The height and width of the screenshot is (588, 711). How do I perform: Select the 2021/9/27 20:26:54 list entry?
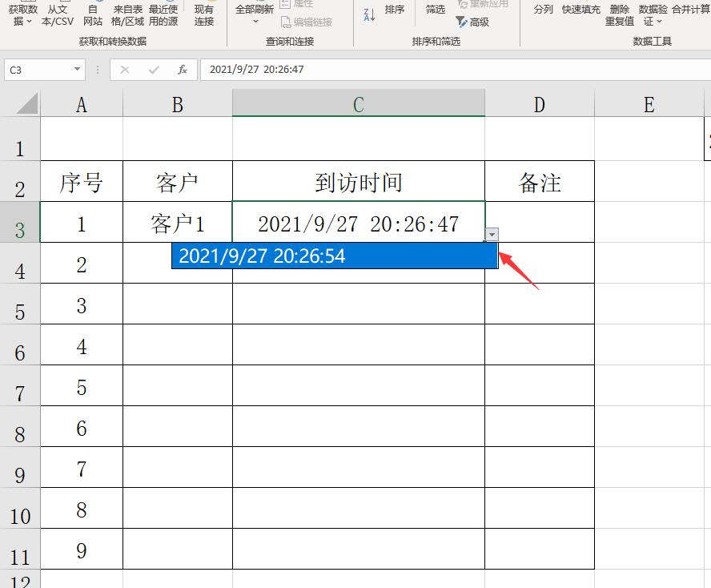[335, 256]
